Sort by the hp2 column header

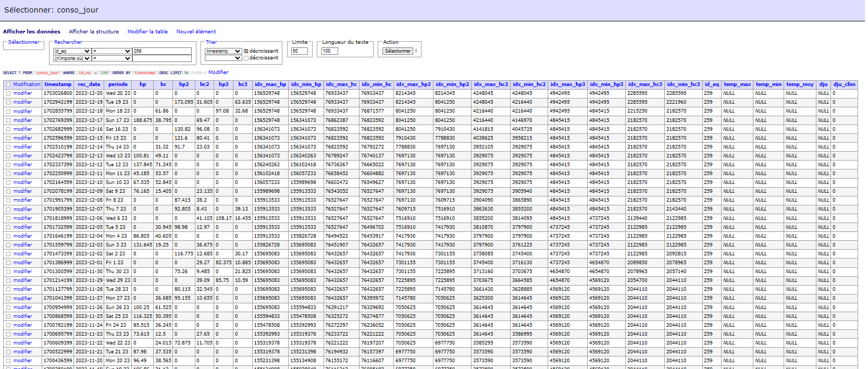[184, 84]
